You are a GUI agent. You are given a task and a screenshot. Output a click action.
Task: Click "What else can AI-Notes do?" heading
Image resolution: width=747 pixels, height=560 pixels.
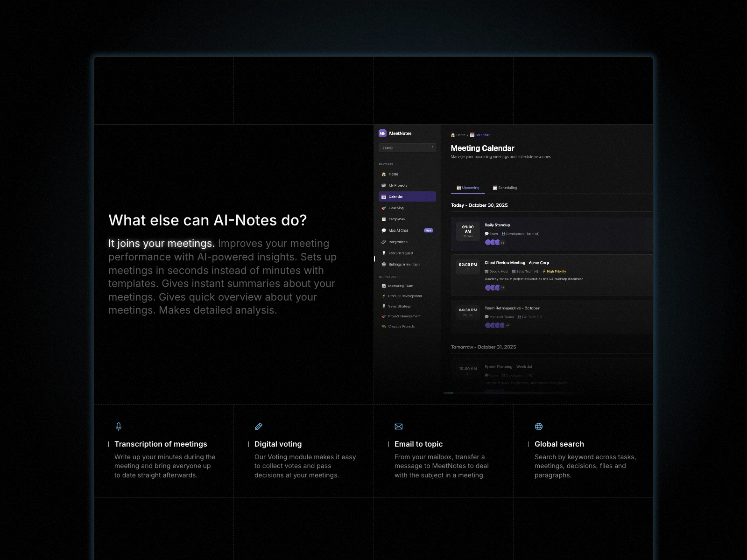click(208, 220)
